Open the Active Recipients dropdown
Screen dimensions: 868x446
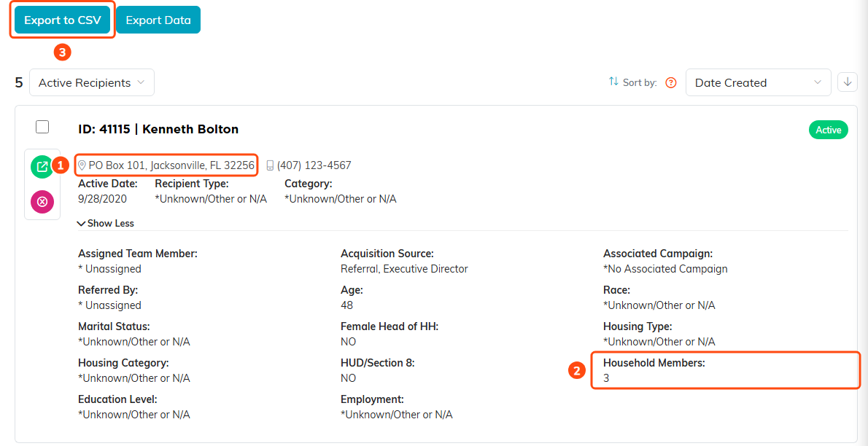pos(92,82)
